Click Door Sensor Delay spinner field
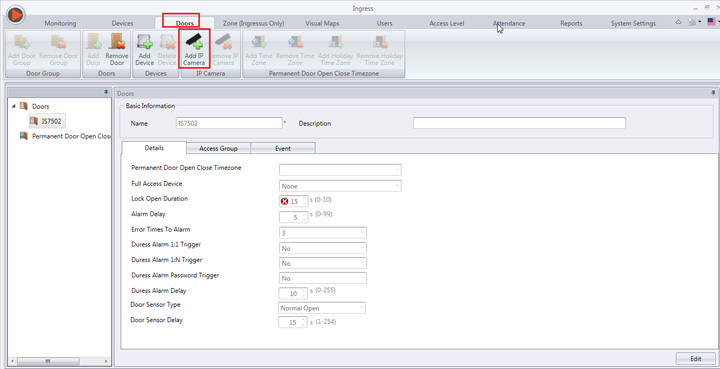The image size is (720, 369). (292, 323)
